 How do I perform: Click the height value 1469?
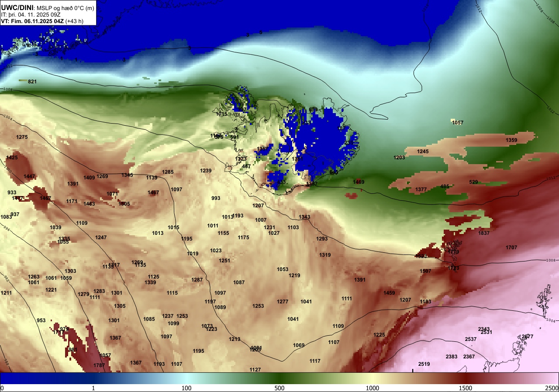tap(359, 182)
